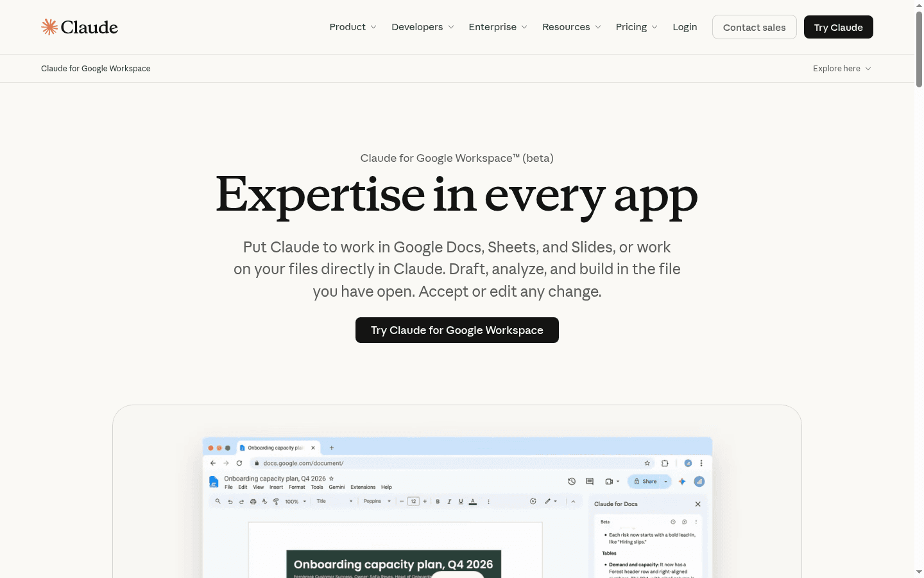This screenshot has height=578, width=924.
Task: Click the text color icon in Docs toolbar
Action: (473, 502)
